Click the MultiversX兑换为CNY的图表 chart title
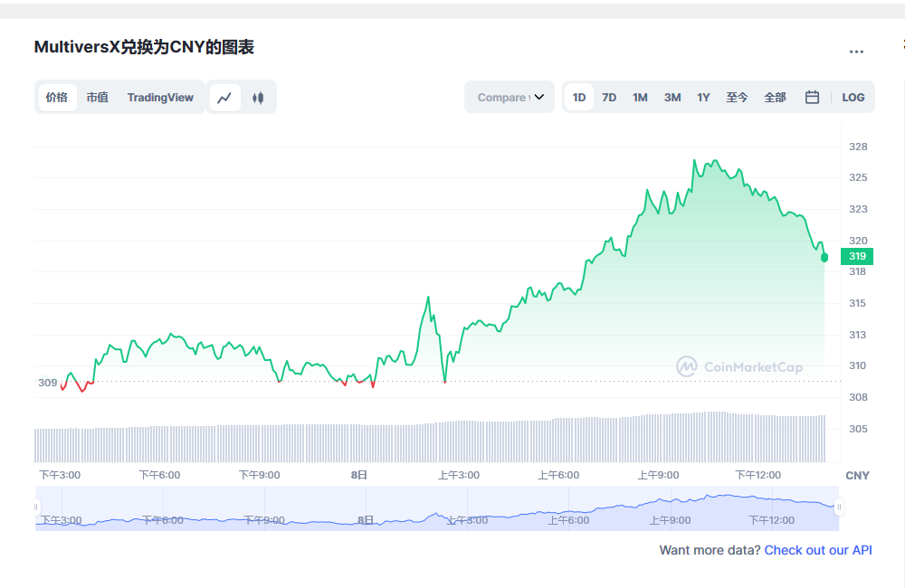Viewport: 905px width, 588px height. coord(144,47)
